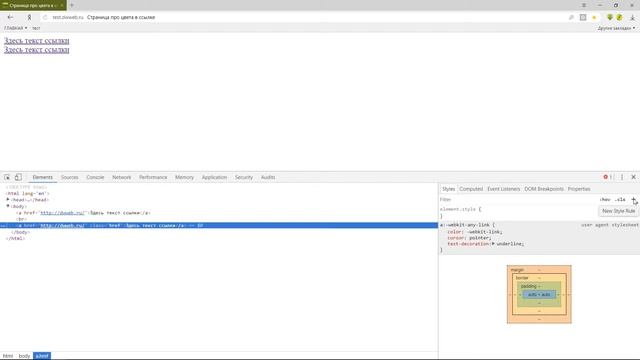Switch to the Application tab

click(x=214, y=177)
